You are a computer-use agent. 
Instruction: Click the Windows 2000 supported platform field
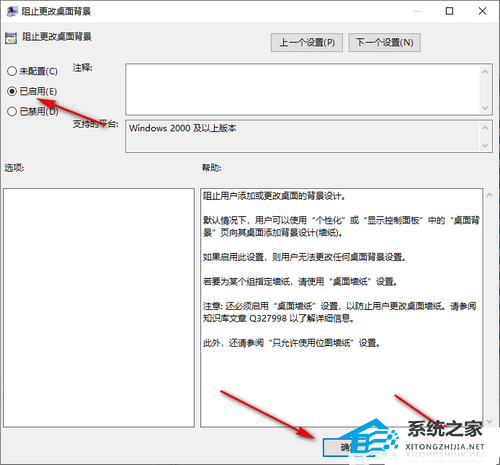303,136
